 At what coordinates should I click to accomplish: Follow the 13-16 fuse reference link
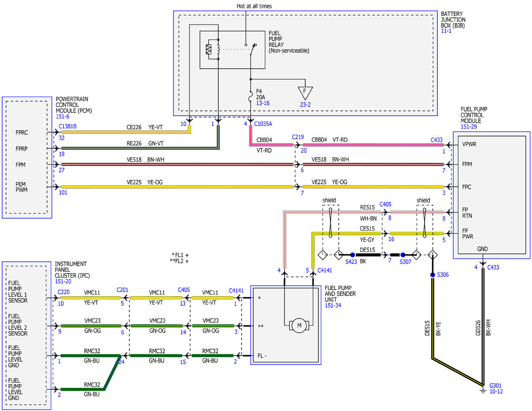pyautogui.click(x=263, y=103)
